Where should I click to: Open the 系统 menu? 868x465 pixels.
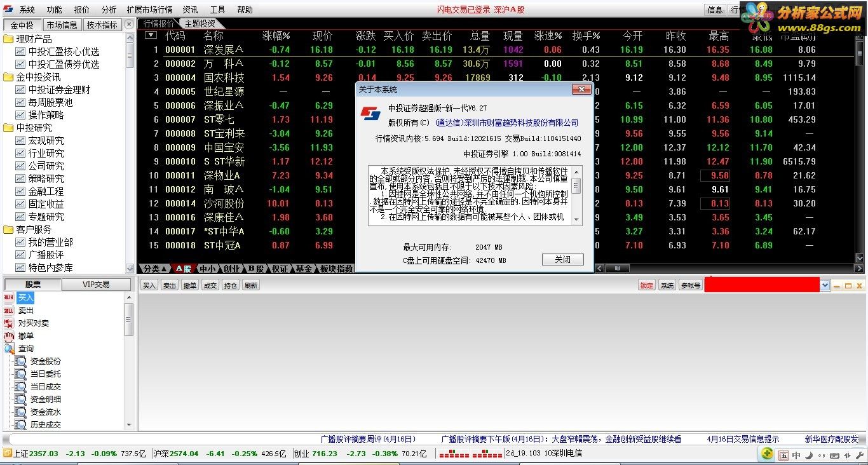tap(27, 10)
